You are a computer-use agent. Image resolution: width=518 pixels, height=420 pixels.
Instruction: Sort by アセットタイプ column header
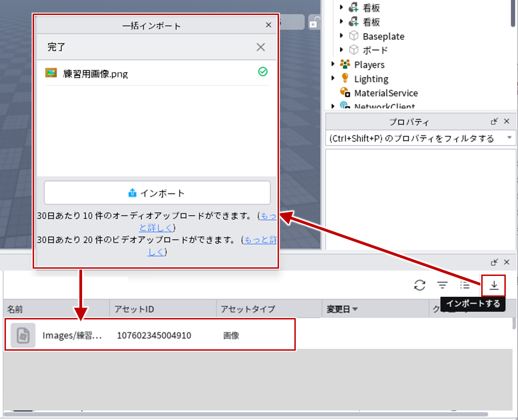point(269,309)
